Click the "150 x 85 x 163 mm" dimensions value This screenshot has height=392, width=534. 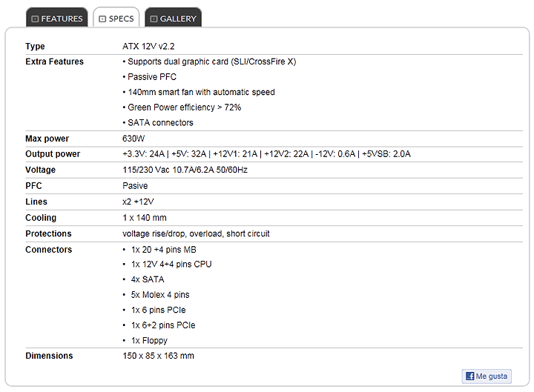(158, 356)
